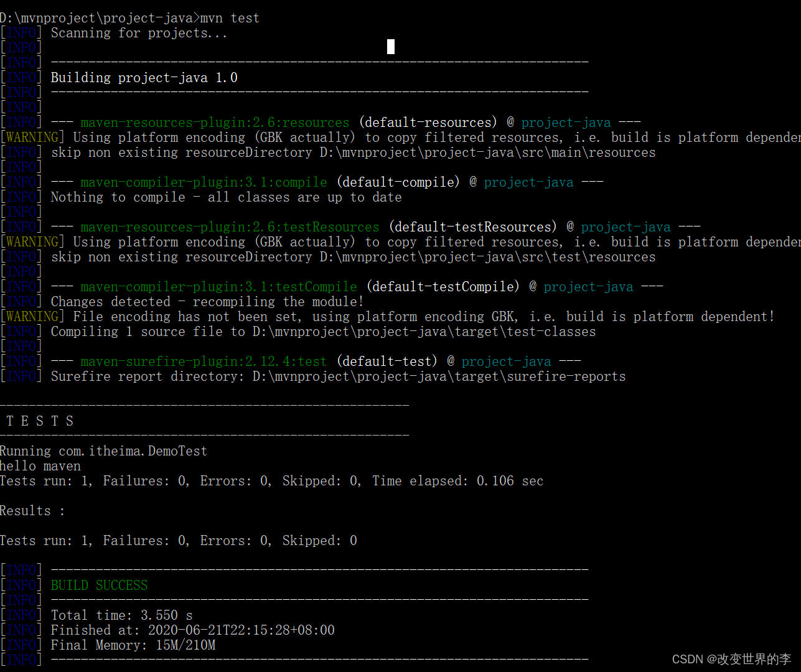The height and width of the screenshot is (672, 801).
Task: Click 'maven-compiler-plugin:3.1:testCompile' text
Action: (219, 287)
